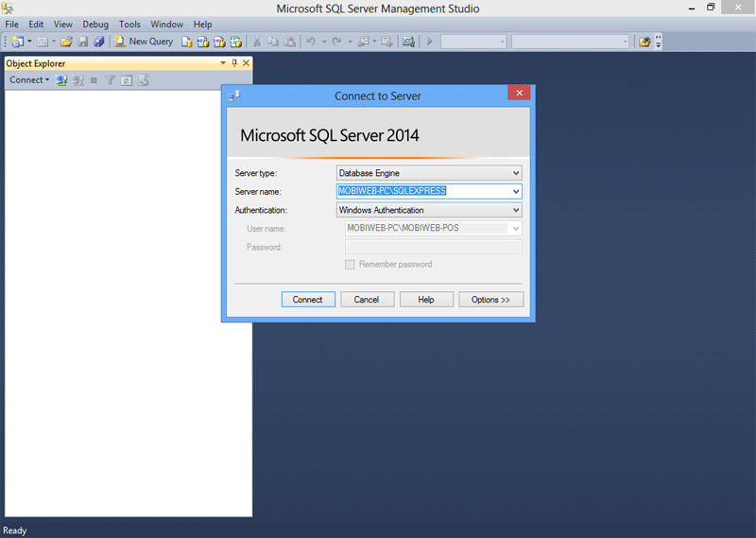756x538 pixels.
Task: Click the Cancel button
Action: click(367, 300)
